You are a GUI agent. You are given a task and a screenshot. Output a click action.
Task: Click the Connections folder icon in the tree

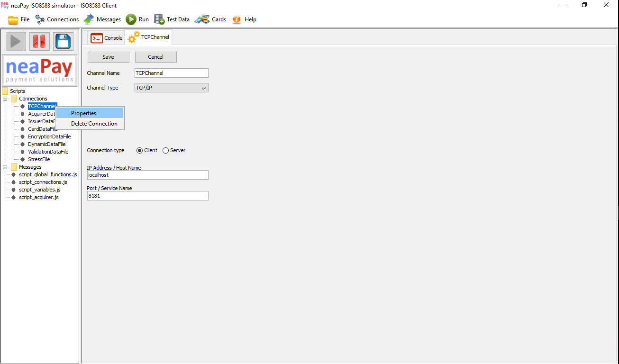click(x=14, y=99)
